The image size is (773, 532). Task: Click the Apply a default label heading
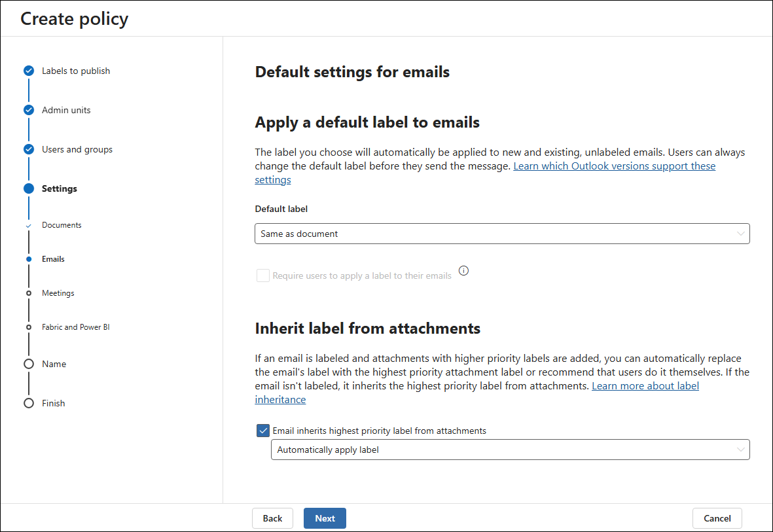pyautogui.click(x=367, y=122)
